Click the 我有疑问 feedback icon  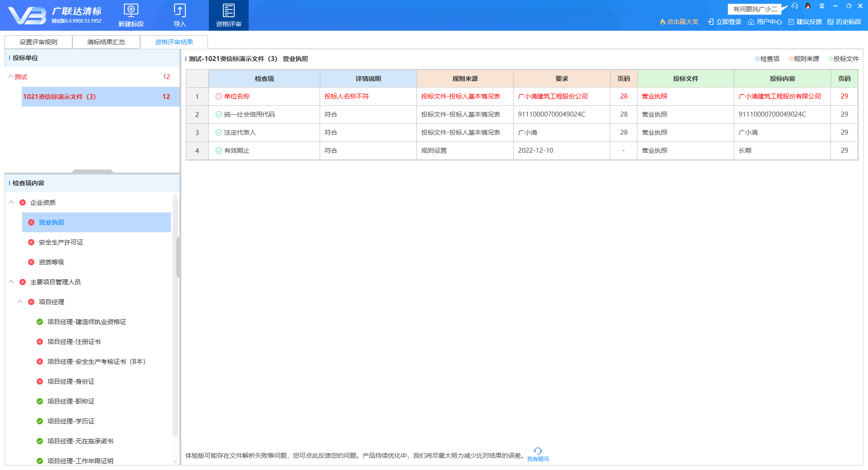point(538,455)
